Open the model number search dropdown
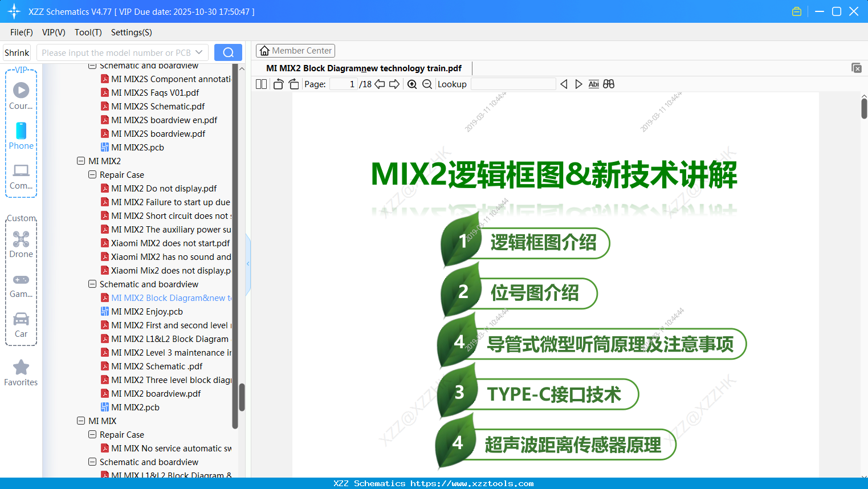 [199, 52]
